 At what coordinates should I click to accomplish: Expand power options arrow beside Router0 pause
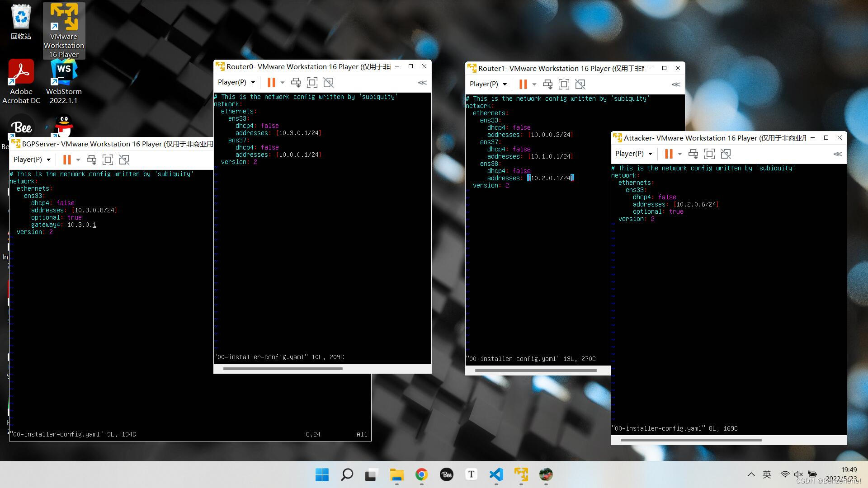[x=283, y=83]
